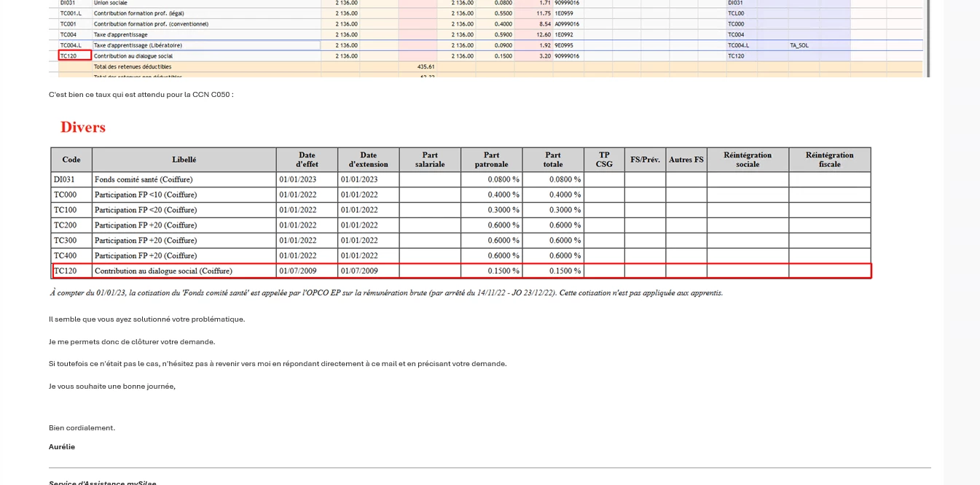
Task: Click the 'Part totale' column header
Action: pos(553,160)
